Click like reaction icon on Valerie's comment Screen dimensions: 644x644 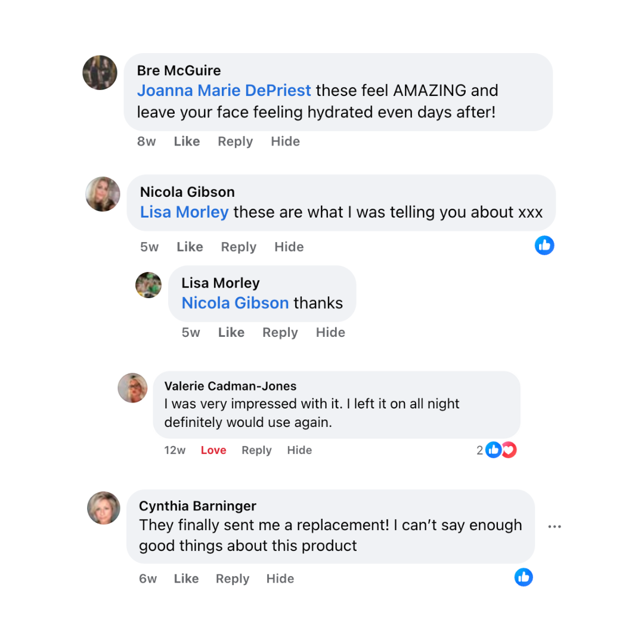pos(494,450)
